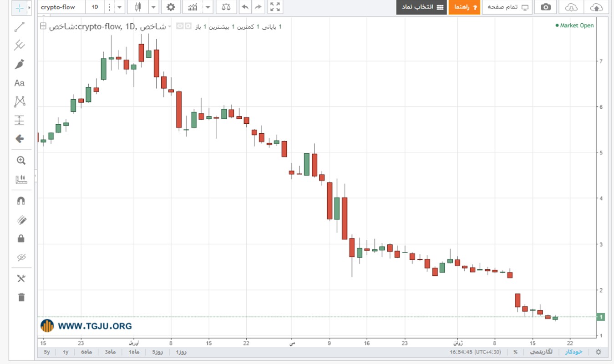Toggle magnet mode for drawings

[x=21, y=201]
